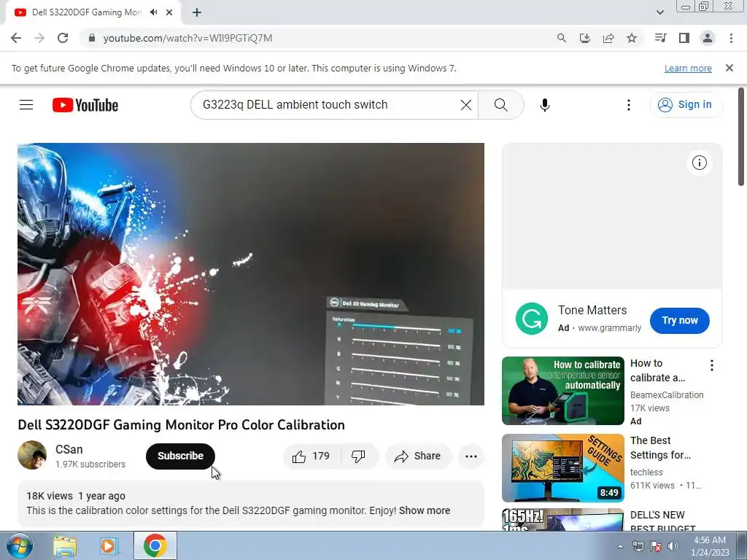Open Grammarly ad logo

point(532,319)
